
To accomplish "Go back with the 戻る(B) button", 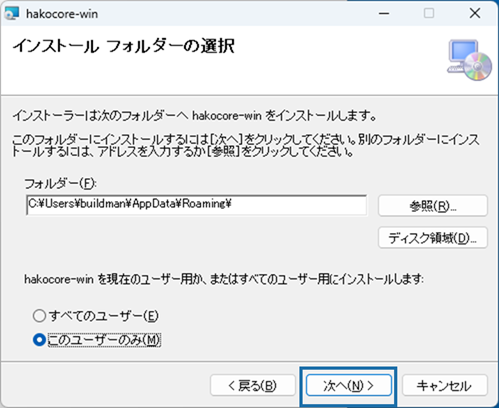I will click(253, 385).
